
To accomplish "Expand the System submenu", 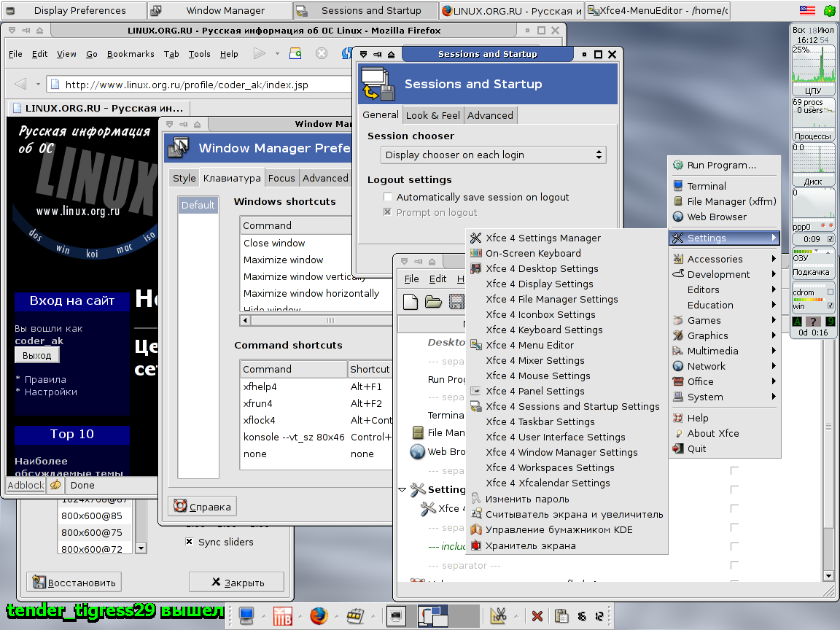I will point(724,397).
